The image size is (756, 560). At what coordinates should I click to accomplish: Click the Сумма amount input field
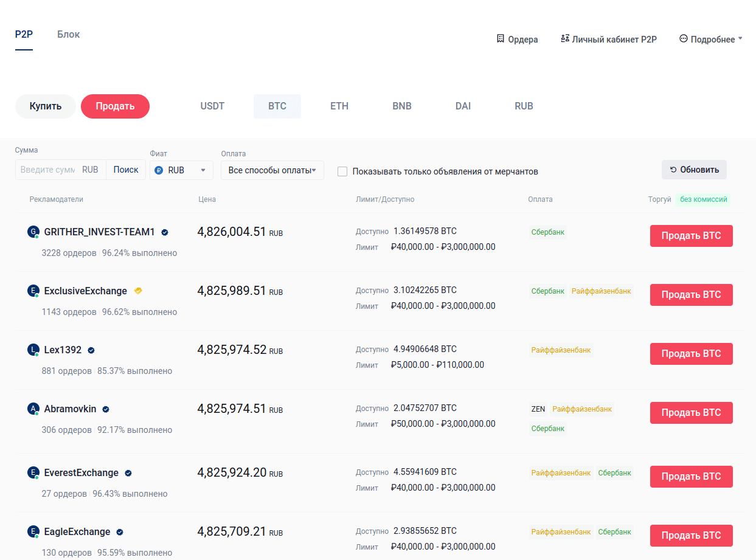point(47,170)
